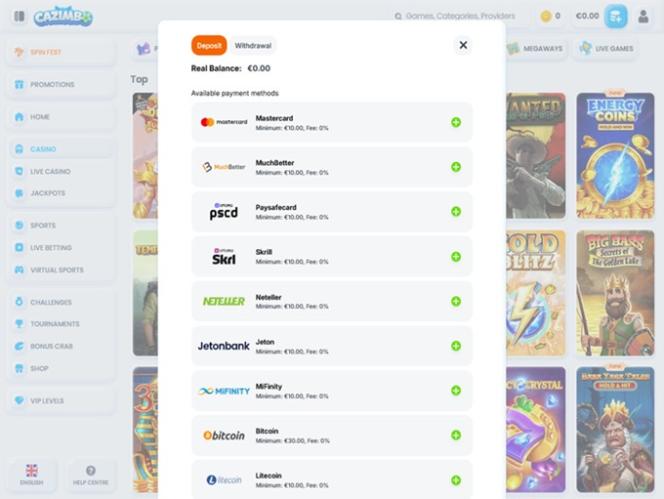
Task: Switch to the Withdrawal tab
Action: [252, 45]
